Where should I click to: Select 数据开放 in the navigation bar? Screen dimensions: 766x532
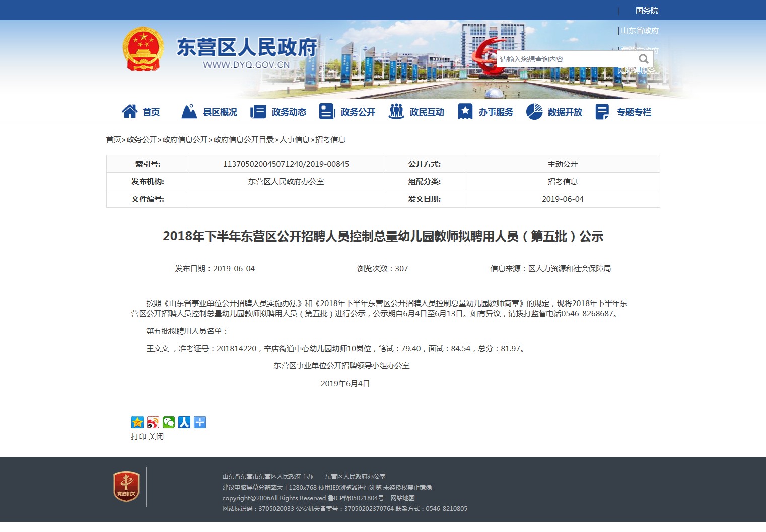(554, 112)
